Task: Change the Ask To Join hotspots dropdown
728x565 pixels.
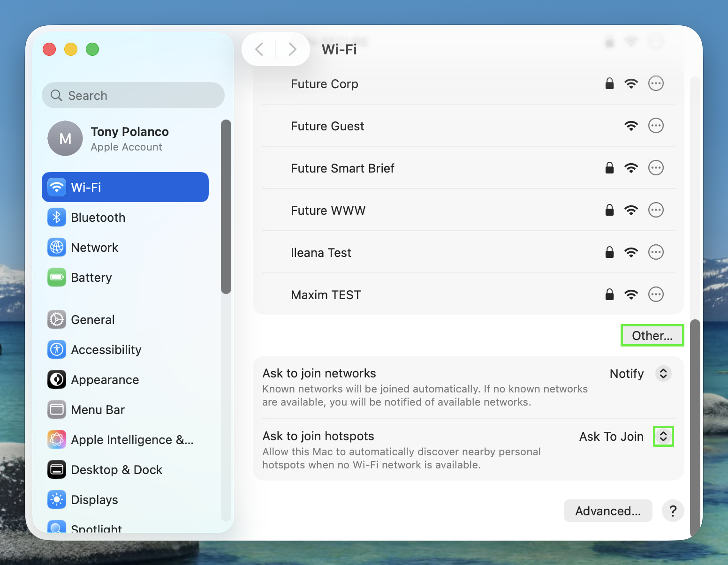Action: point(663,436)
